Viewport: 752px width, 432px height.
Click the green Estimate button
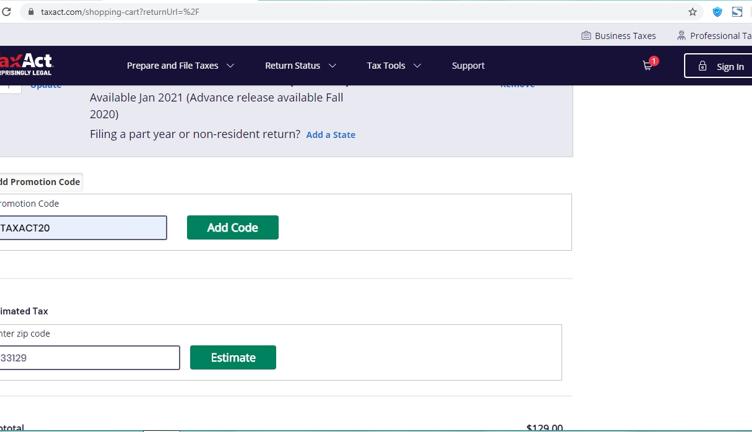pyautogui.click(x=233, y=358)
